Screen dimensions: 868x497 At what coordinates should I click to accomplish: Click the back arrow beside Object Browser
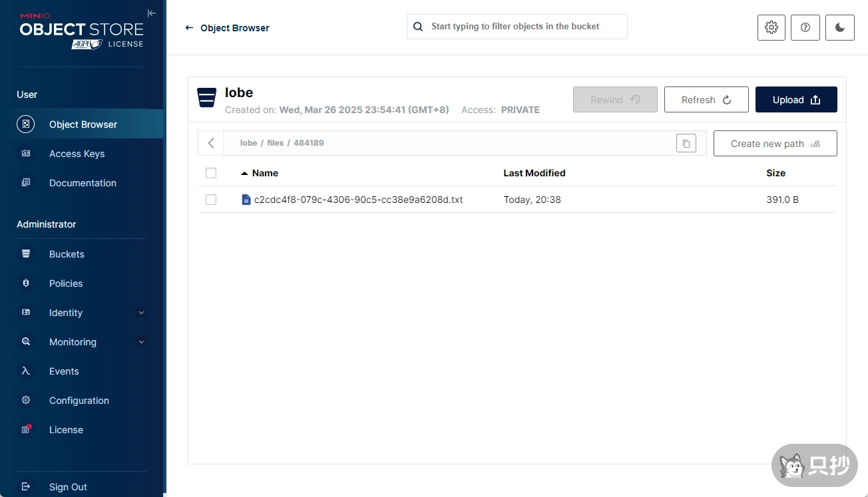point(189,28)
